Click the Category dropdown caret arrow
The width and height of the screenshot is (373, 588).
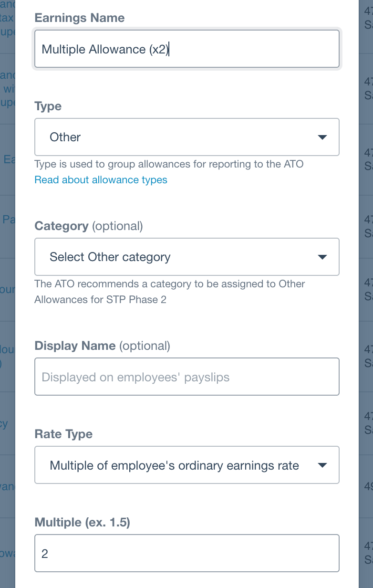click(x=322, y=257)
